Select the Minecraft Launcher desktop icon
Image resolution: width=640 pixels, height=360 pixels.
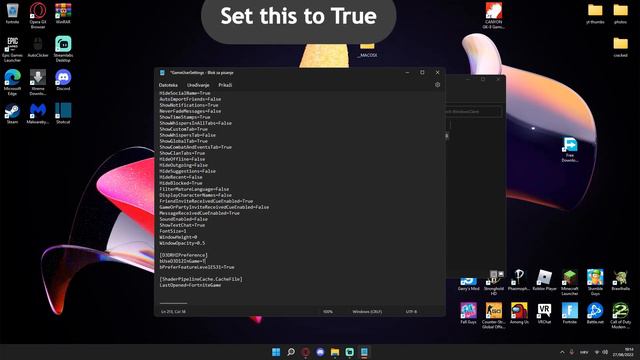569,282
